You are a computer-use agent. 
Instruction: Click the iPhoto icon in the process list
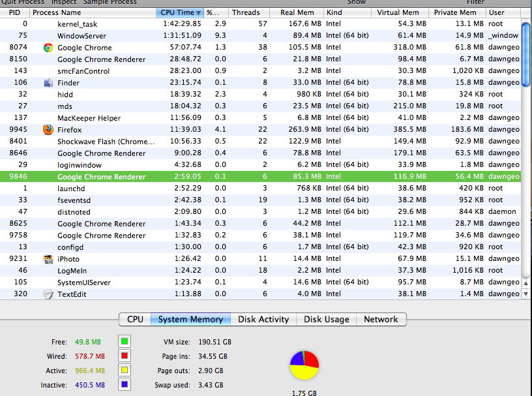click(48, 259)
